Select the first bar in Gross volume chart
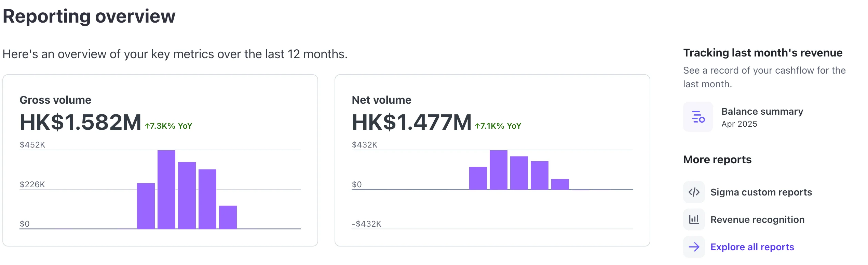Image resolution: width=868 pixels, height=265 pixels. (146, 206)
